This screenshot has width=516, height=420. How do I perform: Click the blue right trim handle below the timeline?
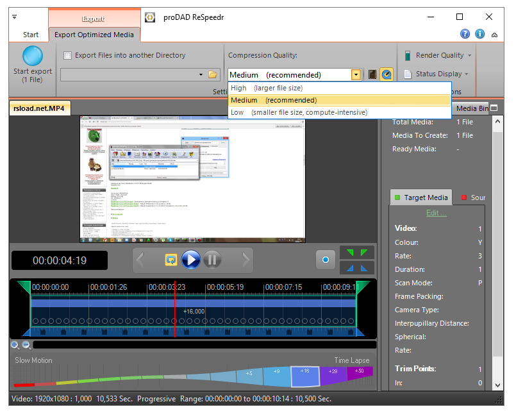click(360, 332)
